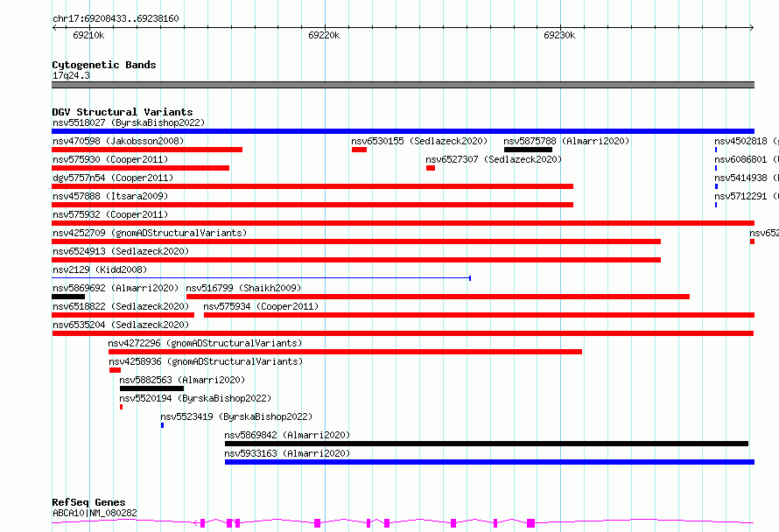Click the black nsv5869842 feature bar
This screenshot has height=532, width=779.
[x=487, y=444]
